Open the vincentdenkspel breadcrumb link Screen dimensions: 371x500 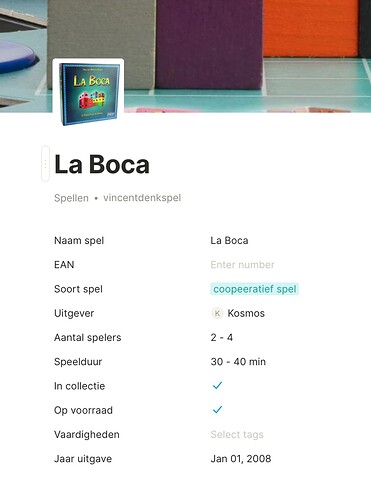142,198
